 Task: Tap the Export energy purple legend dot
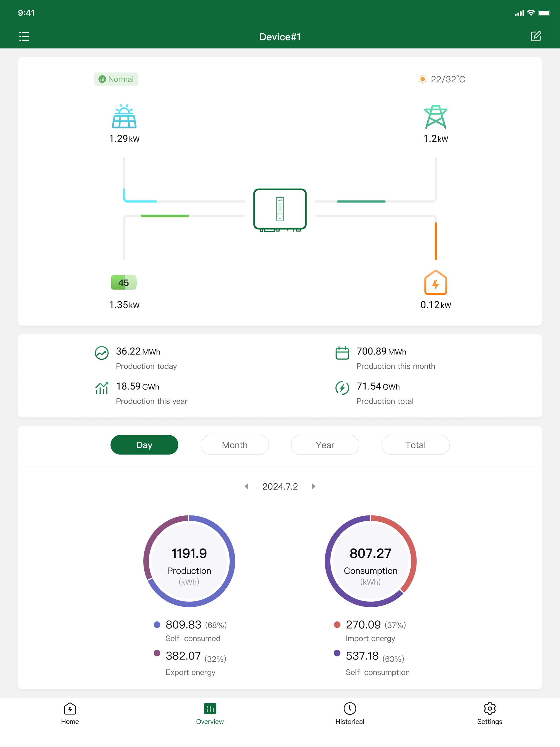(157, 653)
